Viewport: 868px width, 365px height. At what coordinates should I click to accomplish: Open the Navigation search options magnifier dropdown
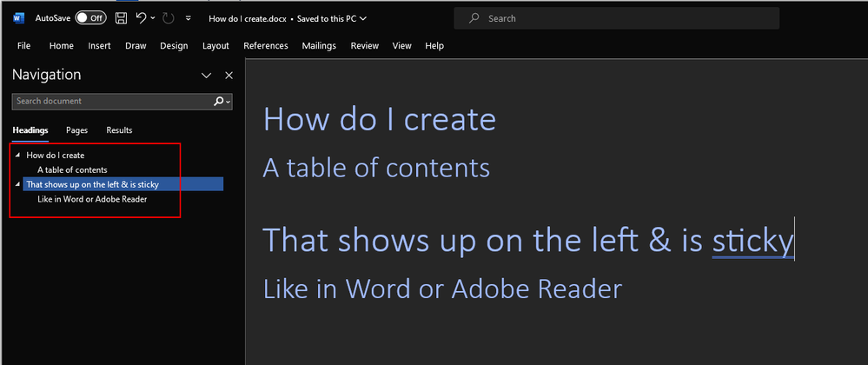[222, 102]
